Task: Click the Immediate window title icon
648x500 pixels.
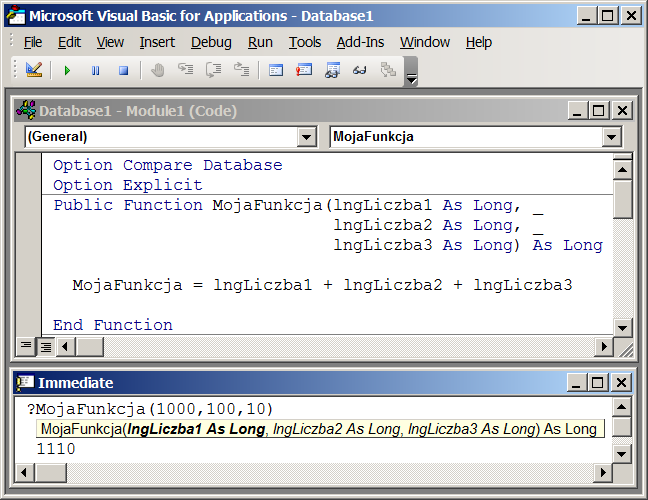Action: (x=25, y=383)
